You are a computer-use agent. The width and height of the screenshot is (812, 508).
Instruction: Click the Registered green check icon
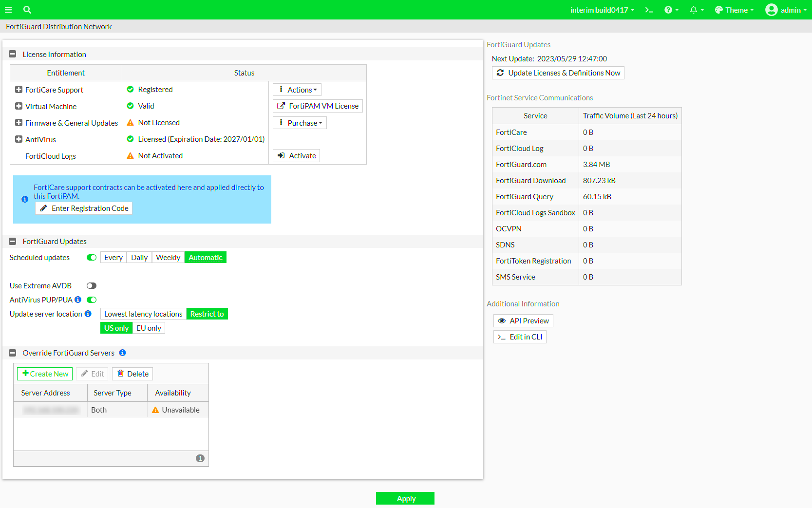[x=130, y=90]
